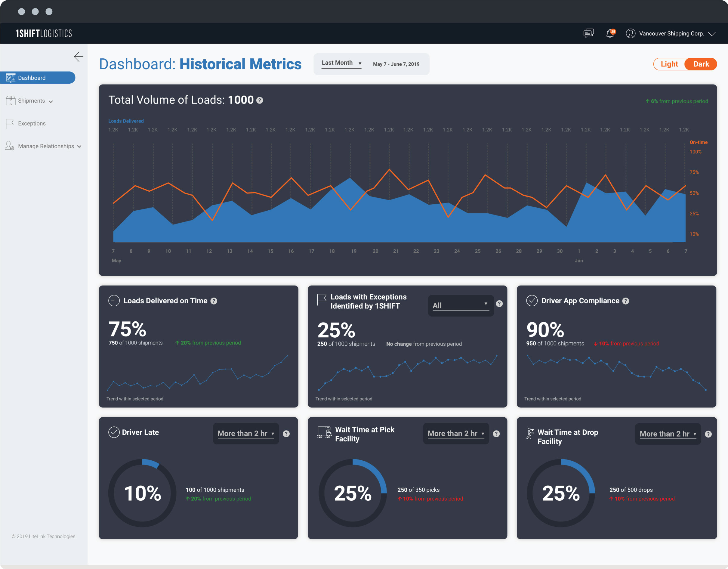Click truck icon on Wait Time at Pick
This screenshot has height=569, width=728.
click(x=324, y=432)
